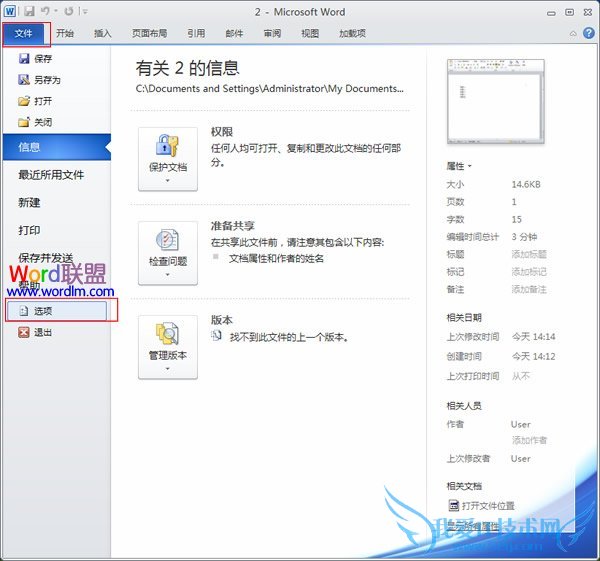600x561 pixels.
Task: Switch to the 页面布局 ribbon tab
Action: [150, 34]
